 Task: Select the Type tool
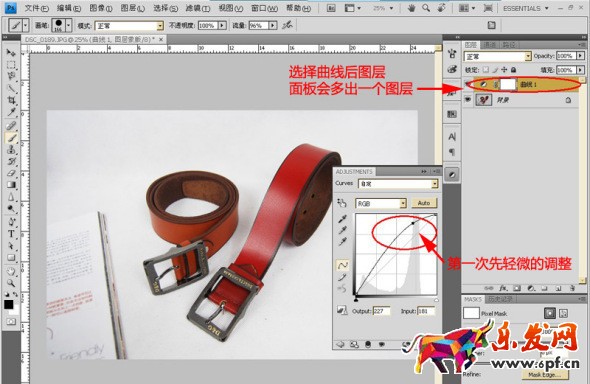click(x=11, y=234)
